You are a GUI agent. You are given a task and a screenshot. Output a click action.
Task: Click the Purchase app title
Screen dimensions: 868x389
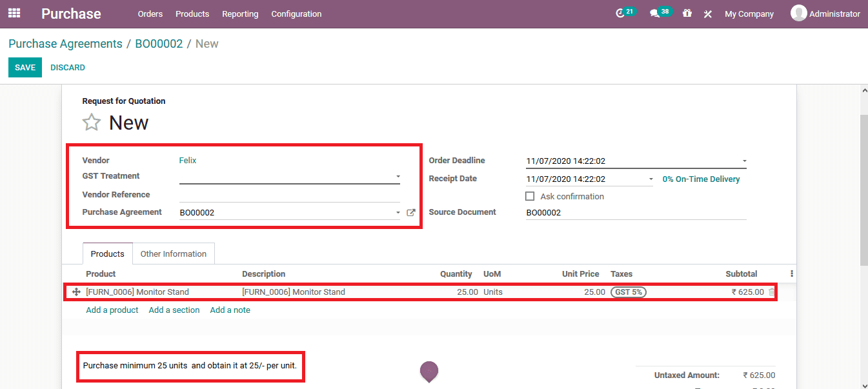pyautogui.click(x=71, y=14)
